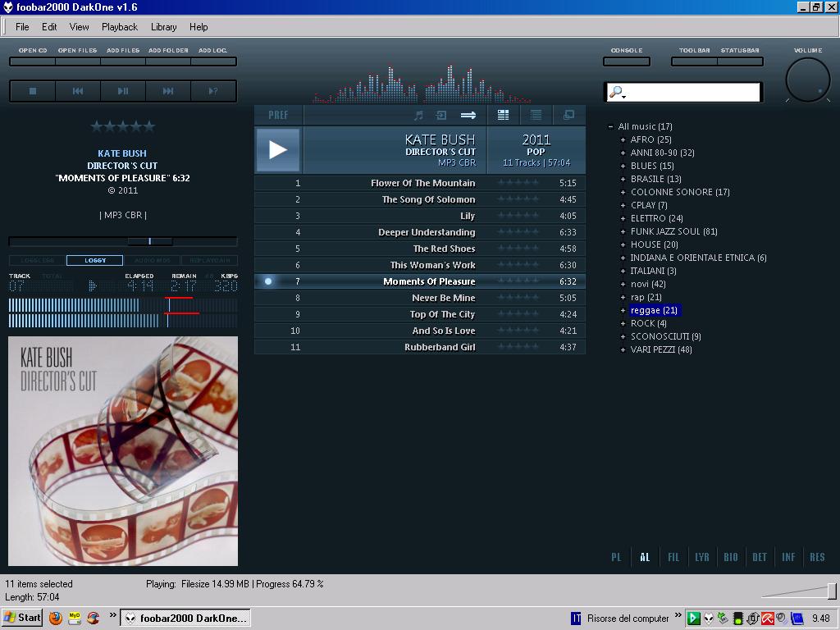The width and height of the screenshot is (840, 630).
Task: Click the status bar volume slider handle
Action: click(x=832, y=591)
